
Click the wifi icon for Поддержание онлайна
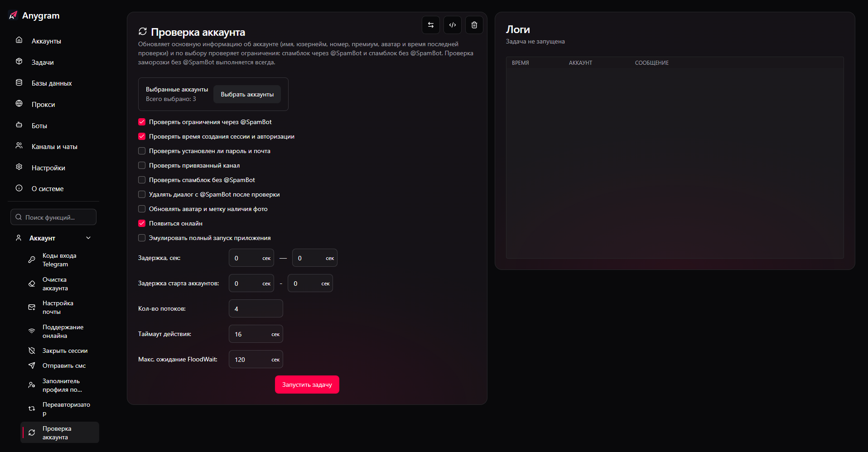[x=32, y=331]
